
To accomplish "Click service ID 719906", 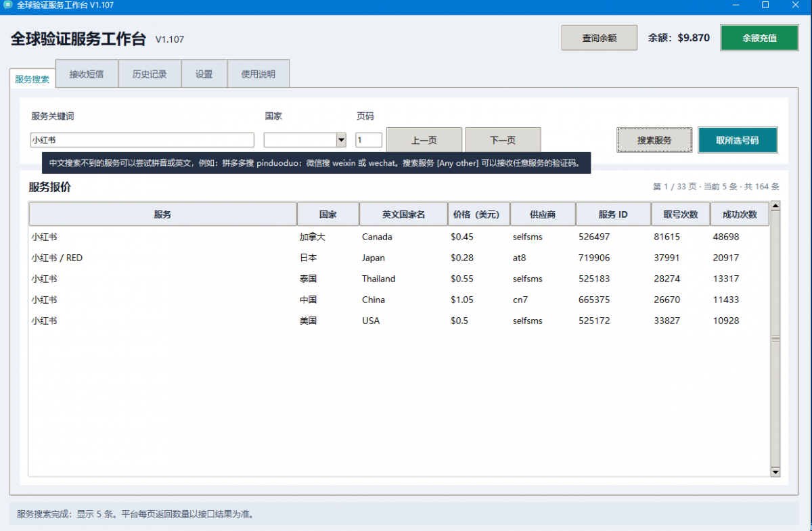I will coord(594,258).
